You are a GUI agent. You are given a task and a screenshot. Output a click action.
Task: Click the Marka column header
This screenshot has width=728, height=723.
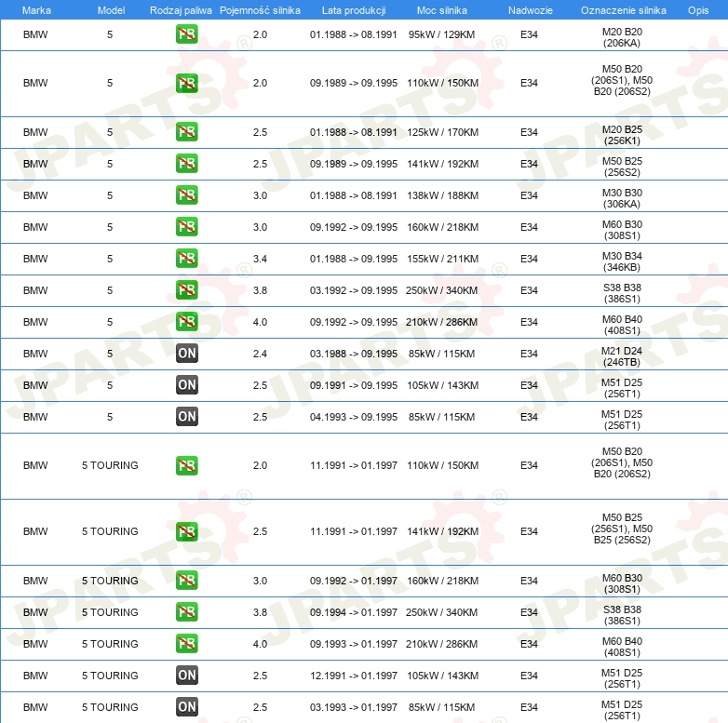(x=36, y=9)
